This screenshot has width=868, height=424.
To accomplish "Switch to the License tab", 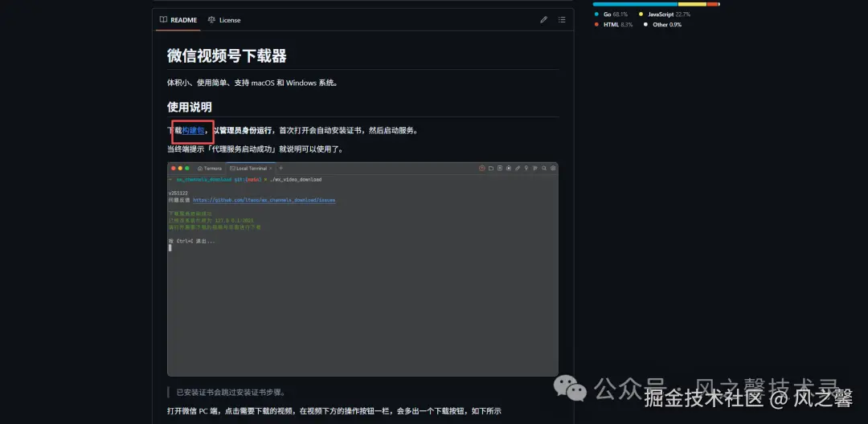I will (224, 20).
